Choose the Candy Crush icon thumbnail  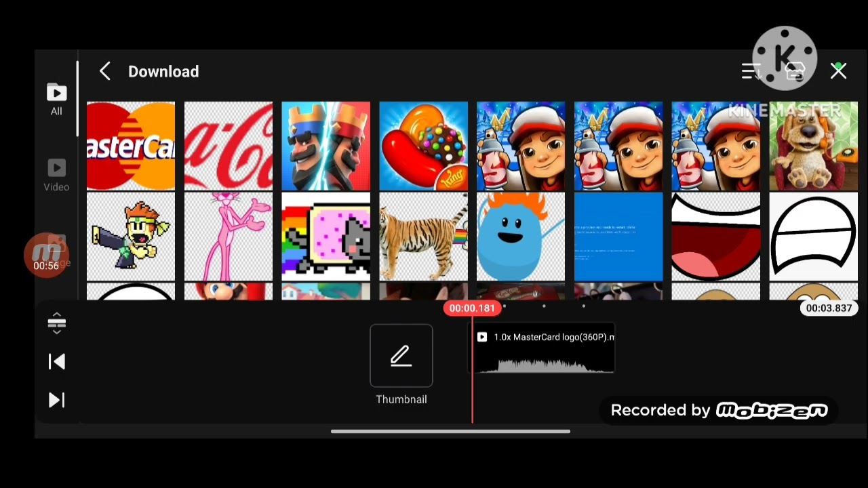424,146
